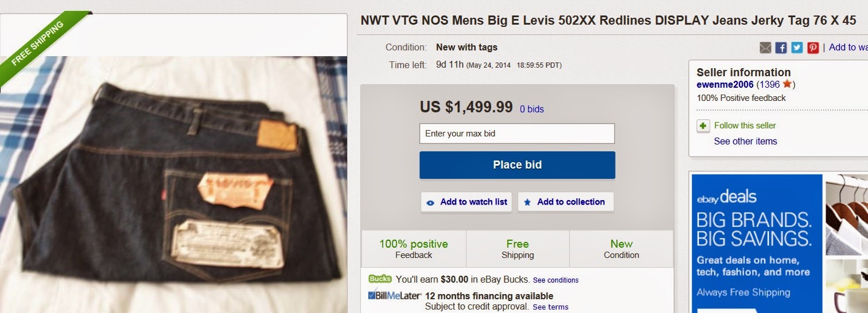
Task: Open the 1396 feedback score link
Action: 769,84
